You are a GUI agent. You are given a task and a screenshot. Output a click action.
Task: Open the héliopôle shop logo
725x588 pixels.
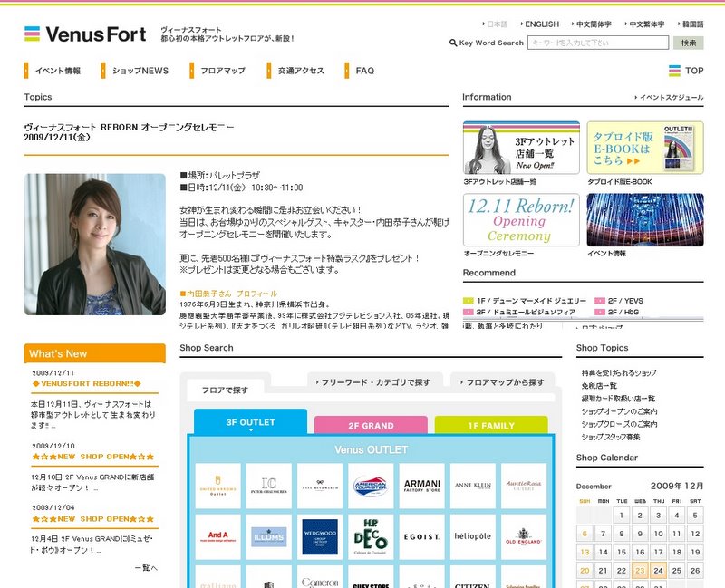(472, 536)
